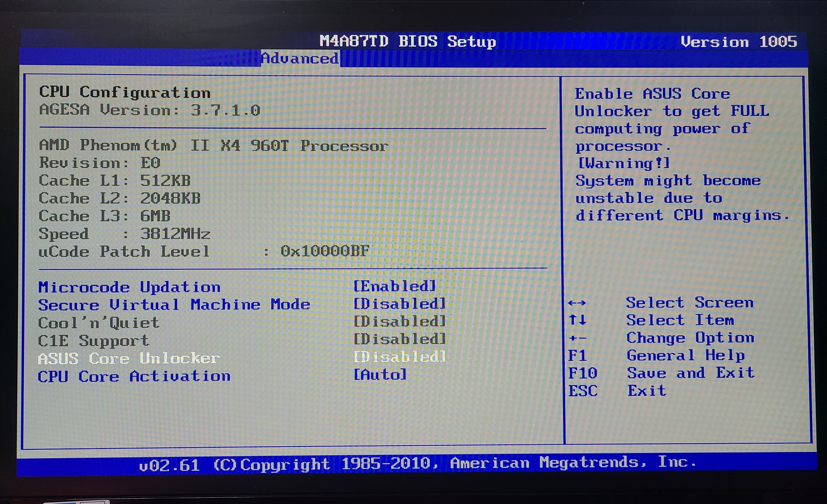
Task: Toggle Cool'n'Quiet Disabled value
Action: (x=400, y=322)
